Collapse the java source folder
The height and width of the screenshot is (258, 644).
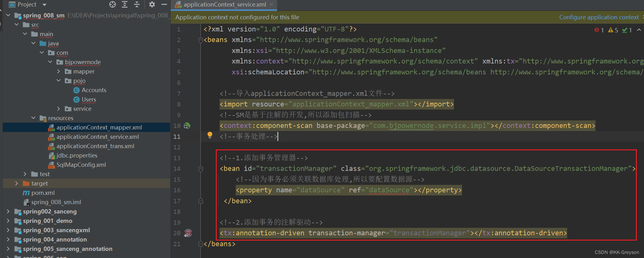coord(34,43)
